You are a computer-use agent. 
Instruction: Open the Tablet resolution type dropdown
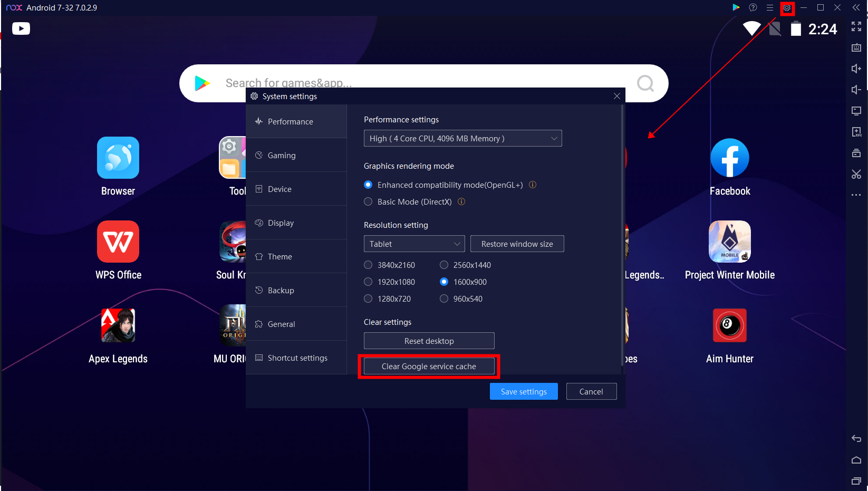pyautogui.click(x=414, y=244)
